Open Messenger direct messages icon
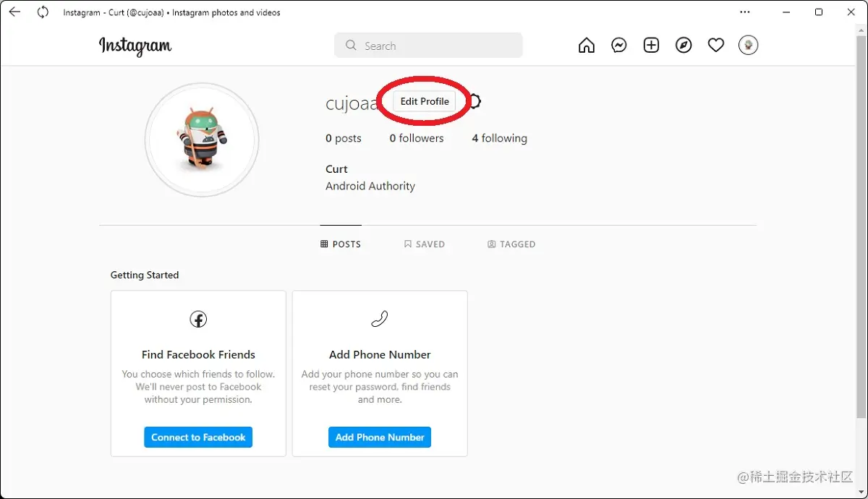The image size is (868, 499). [619, 46]
